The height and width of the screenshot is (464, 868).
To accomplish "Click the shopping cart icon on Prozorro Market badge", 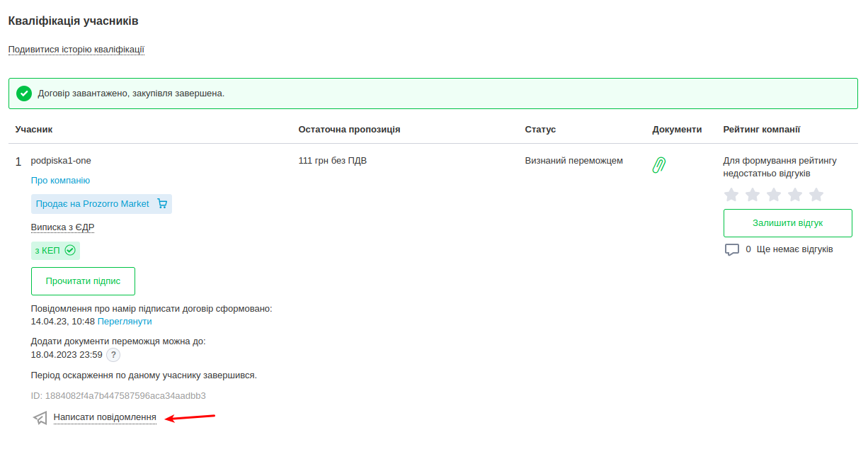I will pyautogui.click(x=162, y=204).
